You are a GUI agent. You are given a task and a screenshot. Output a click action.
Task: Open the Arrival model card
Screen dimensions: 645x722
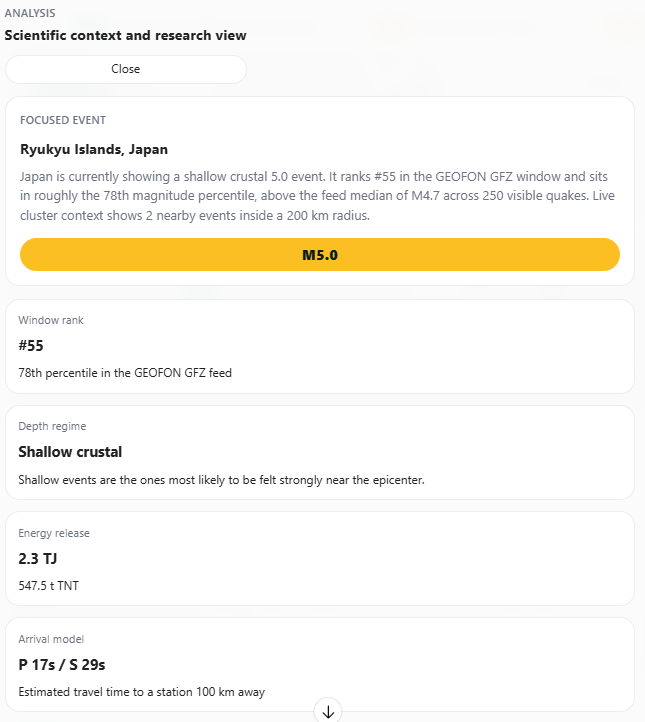click(x=320, y=663)
